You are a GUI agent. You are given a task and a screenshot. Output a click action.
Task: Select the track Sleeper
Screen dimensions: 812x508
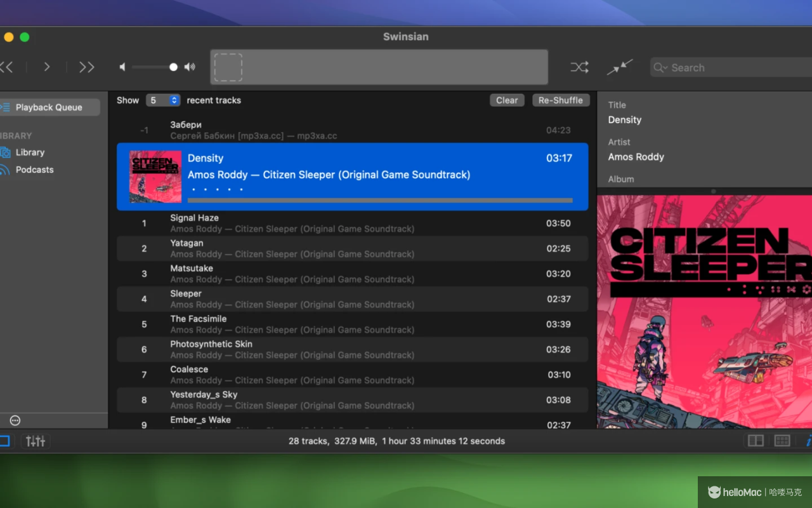pos(353,299)
